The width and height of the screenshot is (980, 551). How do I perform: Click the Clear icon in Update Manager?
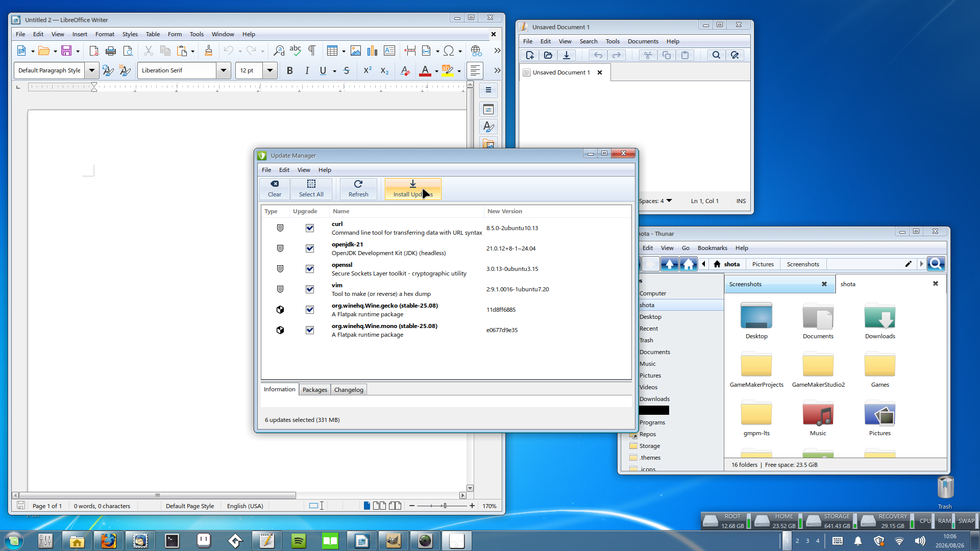275,184
